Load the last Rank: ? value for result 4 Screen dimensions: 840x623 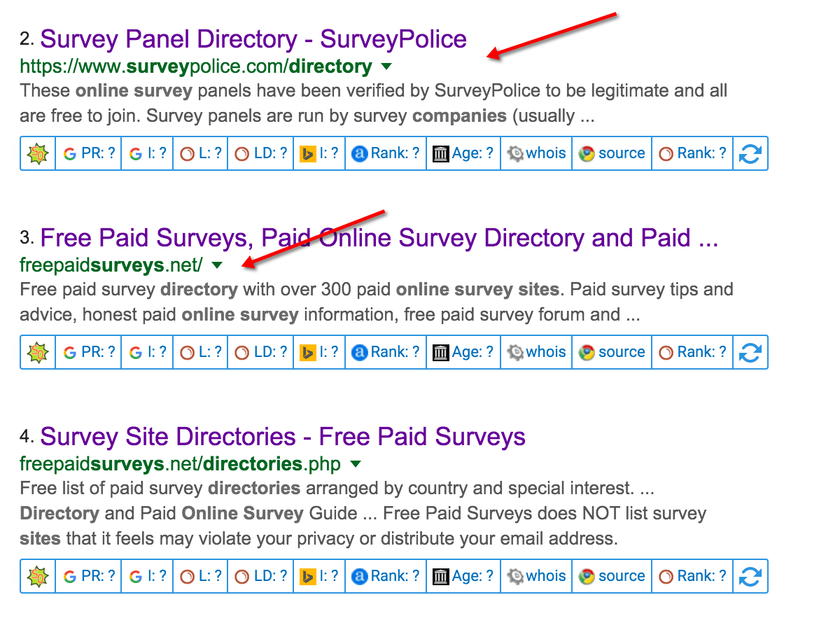coord(692,576)
